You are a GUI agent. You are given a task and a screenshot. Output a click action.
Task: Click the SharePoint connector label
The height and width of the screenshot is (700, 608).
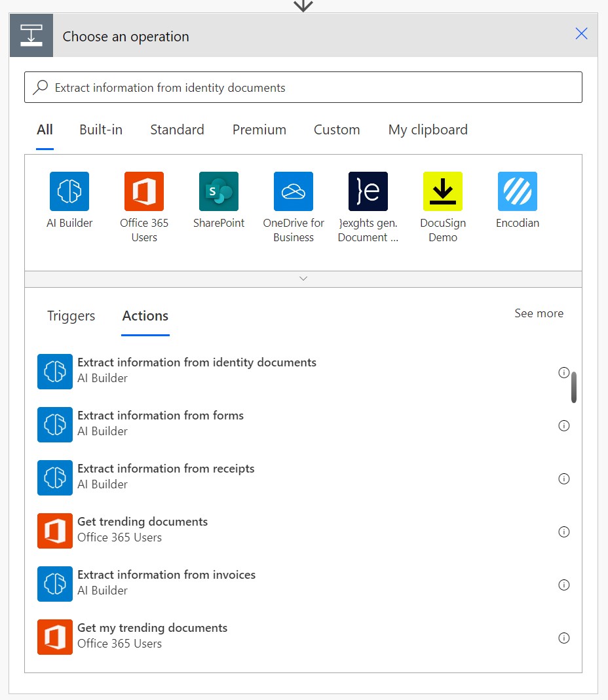tap(219, 223)
